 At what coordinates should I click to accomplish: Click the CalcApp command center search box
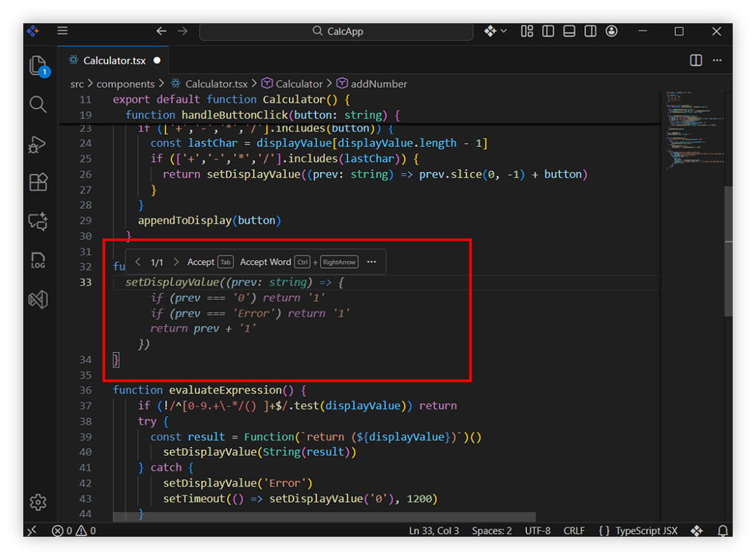tap(336, 31)
